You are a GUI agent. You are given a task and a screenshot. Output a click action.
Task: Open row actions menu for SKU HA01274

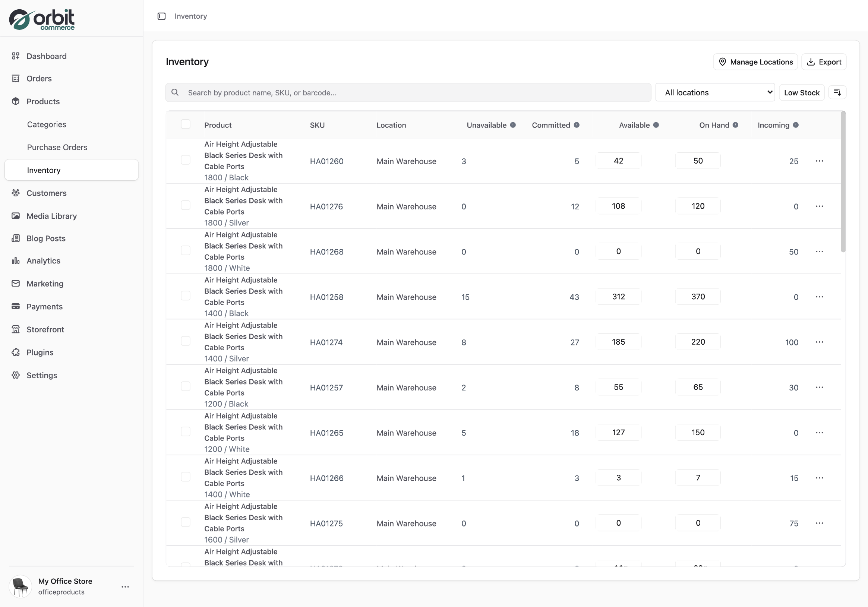(x=819, y=342)
